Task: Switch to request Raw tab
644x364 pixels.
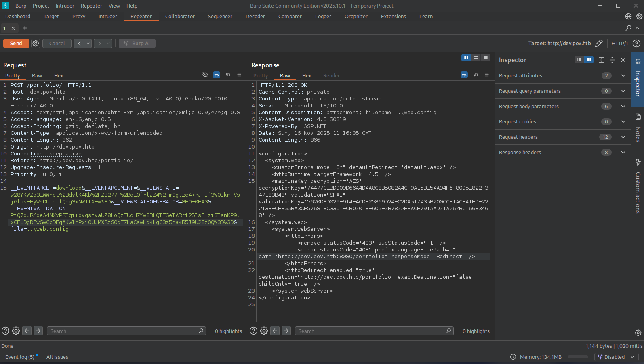Action: 37,75
